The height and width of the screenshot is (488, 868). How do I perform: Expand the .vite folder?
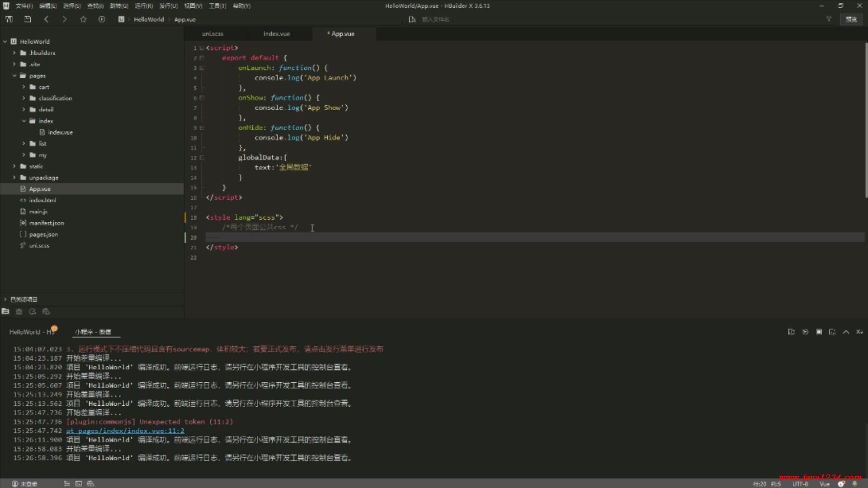pyautogui.click(x=14, y=64)
